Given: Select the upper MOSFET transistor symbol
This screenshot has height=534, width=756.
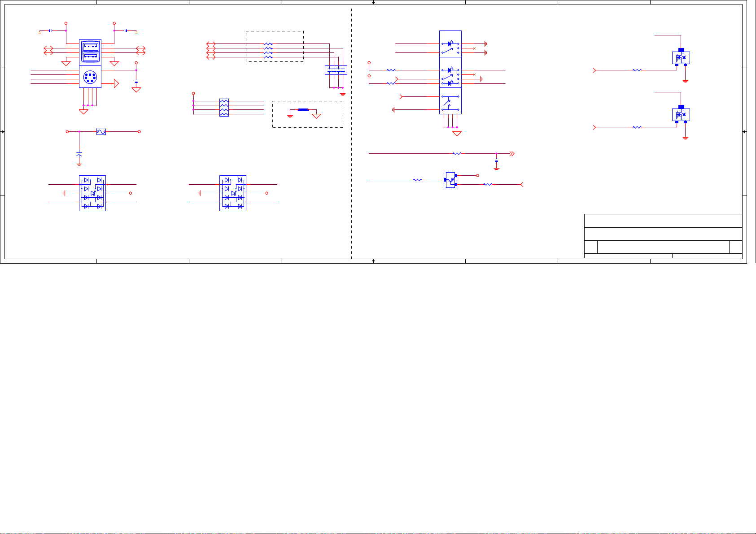Looking at the screenshot, I should pos(681,57).
